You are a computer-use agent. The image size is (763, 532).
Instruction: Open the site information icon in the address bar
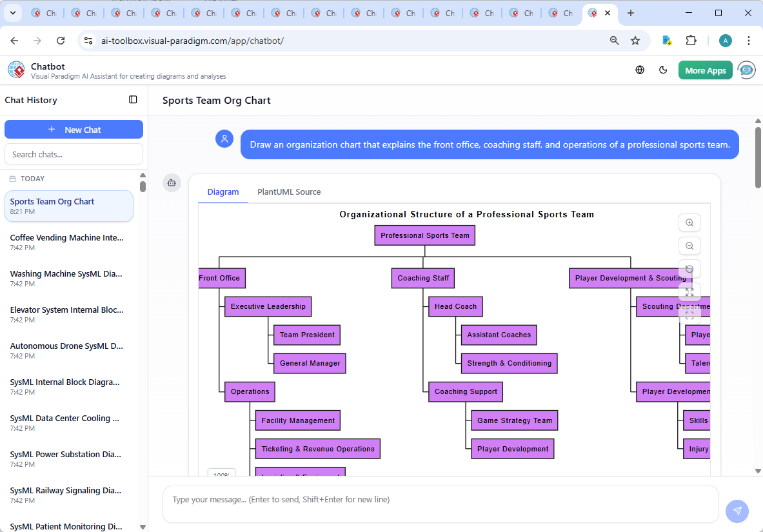click(x=88, y=40)
